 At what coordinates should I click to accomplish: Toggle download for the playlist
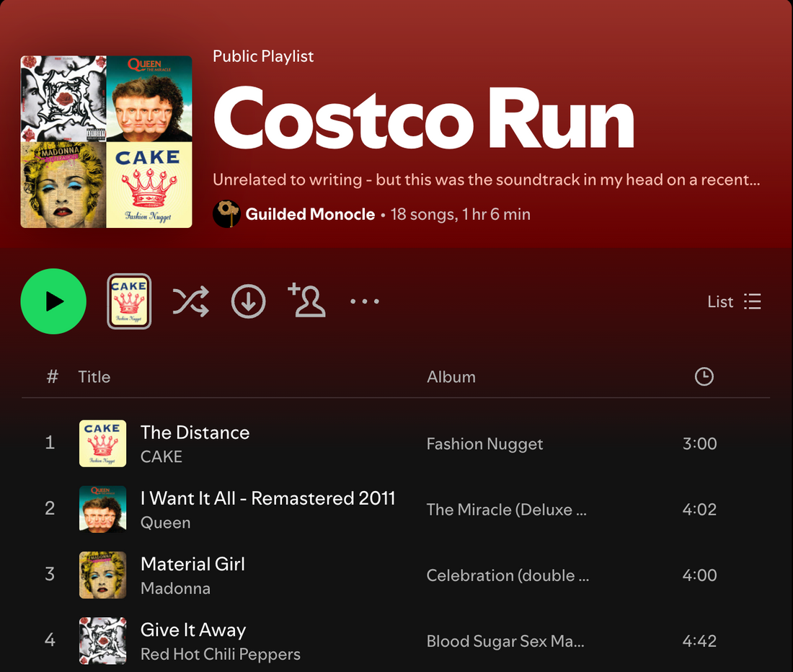tap(248, 301)
